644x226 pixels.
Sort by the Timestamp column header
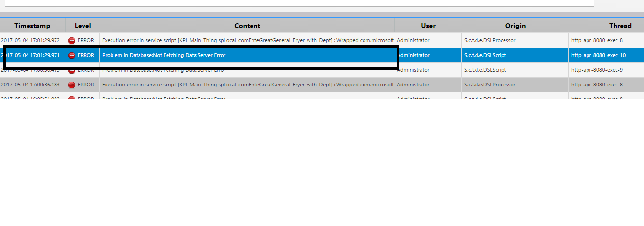[32, 26]
